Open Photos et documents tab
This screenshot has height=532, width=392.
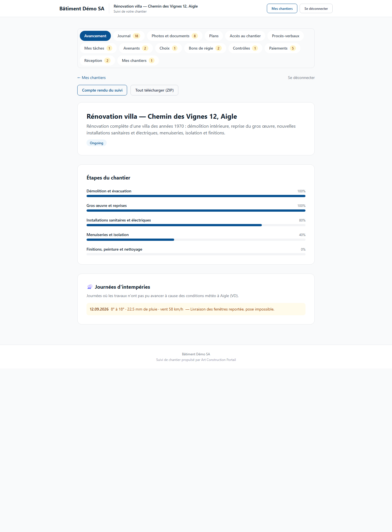(x=174, y=36)
